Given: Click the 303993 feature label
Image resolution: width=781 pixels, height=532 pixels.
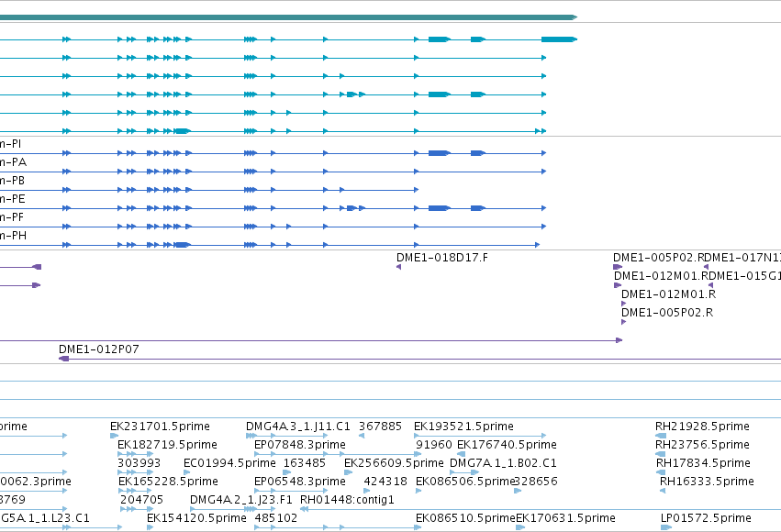Looking at the screenshot, I should pos(139,463).
